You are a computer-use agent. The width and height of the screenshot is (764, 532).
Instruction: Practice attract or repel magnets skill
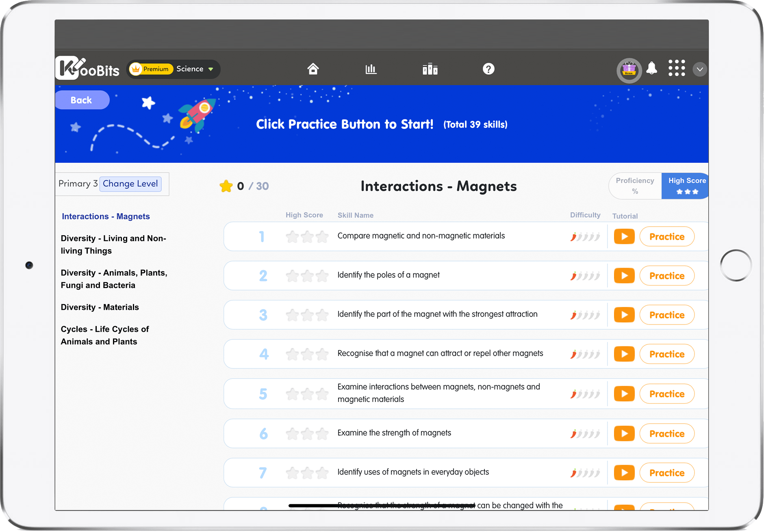(x=667, y=354)
